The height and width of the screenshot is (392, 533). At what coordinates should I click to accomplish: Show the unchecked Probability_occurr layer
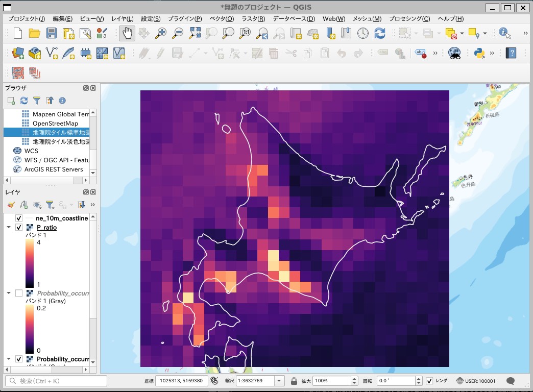pos(19,293)
